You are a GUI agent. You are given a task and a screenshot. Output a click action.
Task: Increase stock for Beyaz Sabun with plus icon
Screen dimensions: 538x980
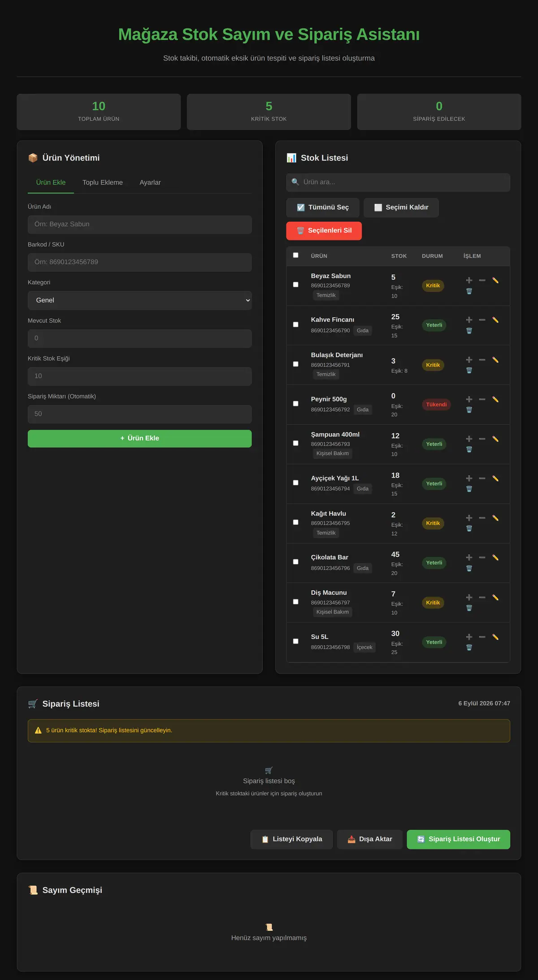469,280
